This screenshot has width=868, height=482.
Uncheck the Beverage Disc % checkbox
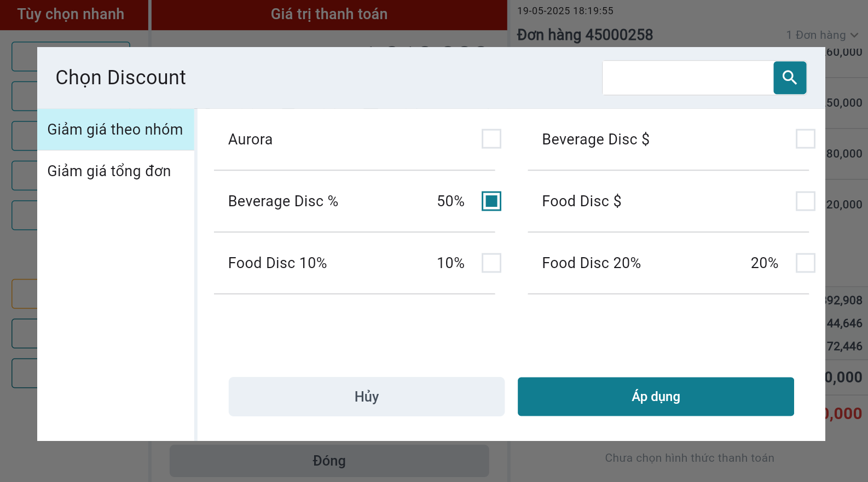tap(491, 201)
